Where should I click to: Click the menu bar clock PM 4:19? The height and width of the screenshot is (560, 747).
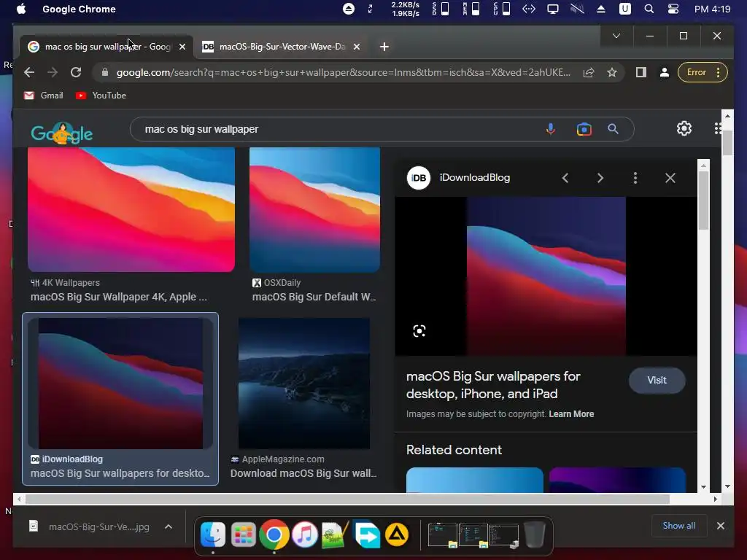point(712,9)
